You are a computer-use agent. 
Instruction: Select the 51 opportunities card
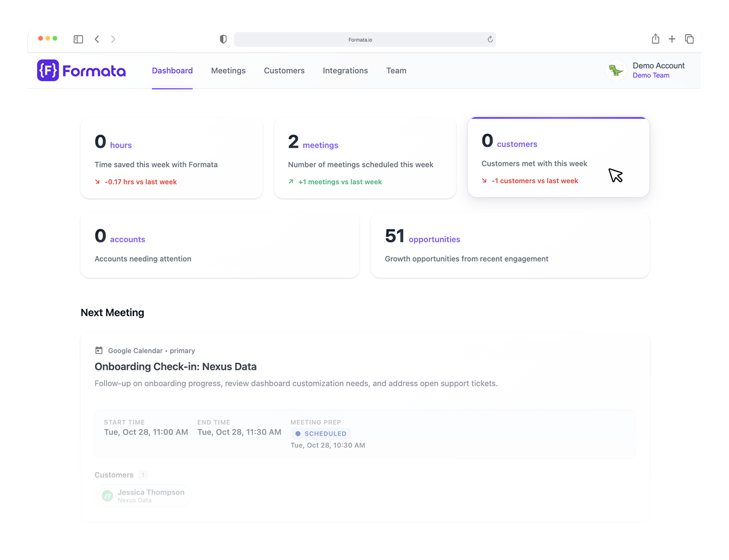click(510, 245)
